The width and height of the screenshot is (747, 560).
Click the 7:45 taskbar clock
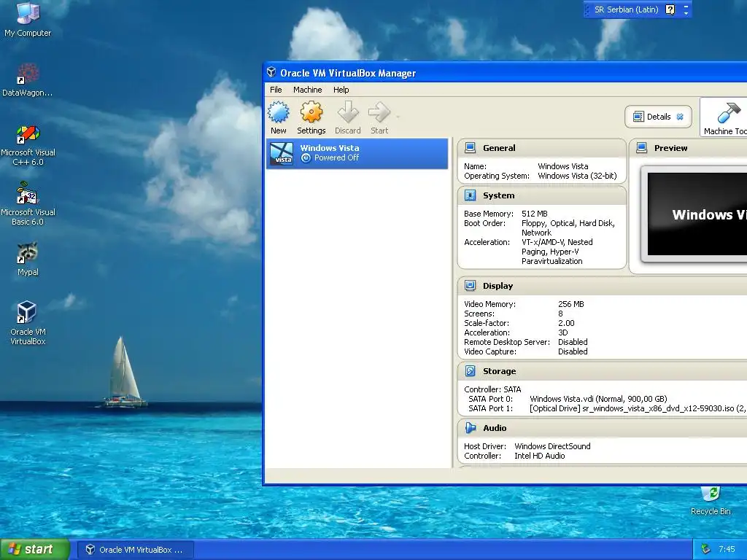(x=727, y=549)
